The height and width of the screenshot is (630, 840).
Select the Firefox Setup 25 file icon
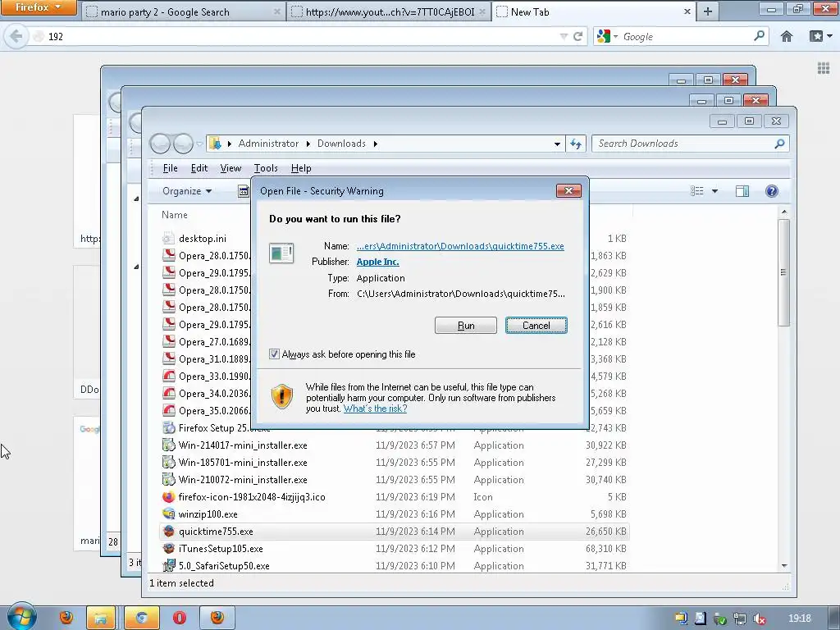(x=168, y=428)
